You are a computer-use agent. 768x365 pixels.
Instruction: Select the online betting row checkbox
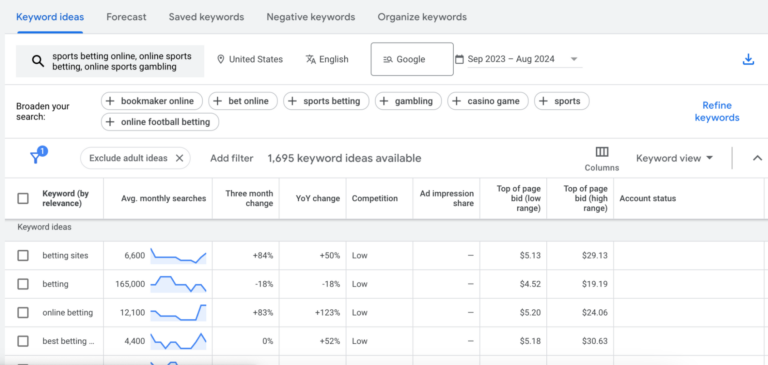[23, 313]
